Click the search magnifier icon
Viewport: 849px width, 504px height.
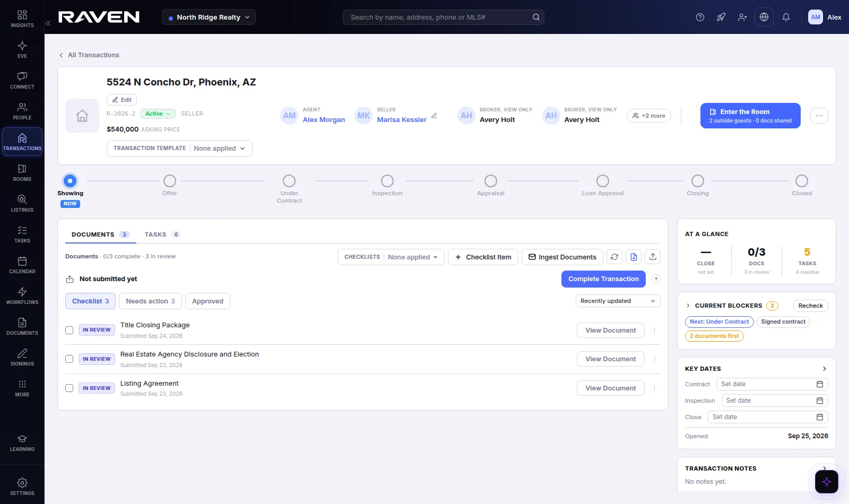536,17
